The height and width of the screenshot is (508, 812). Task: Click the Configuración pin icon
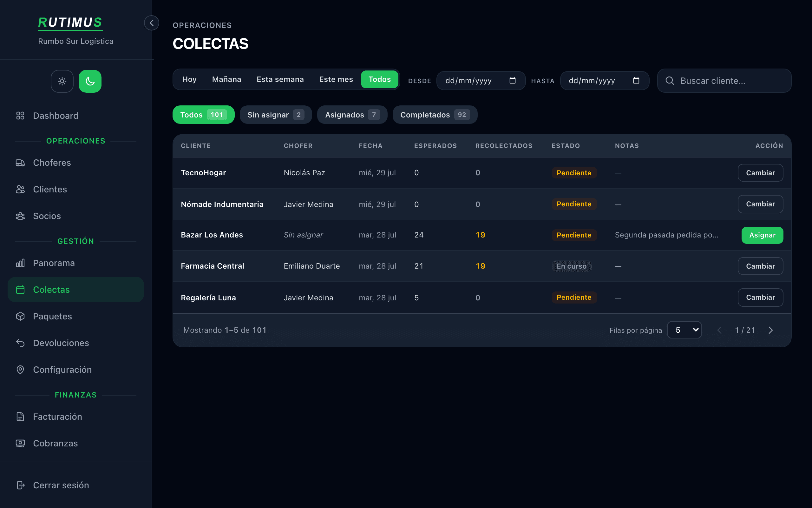click(x=20, y=370)
